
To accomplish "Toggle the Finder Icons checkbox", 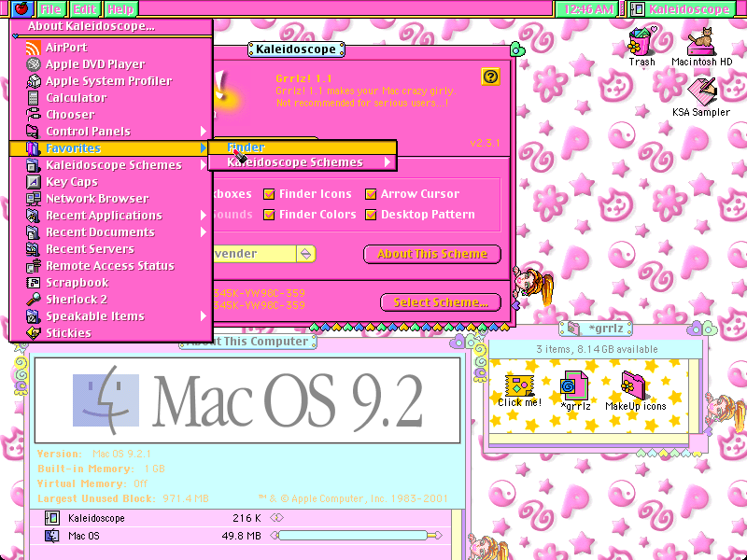I will click(x=269, y=194).
